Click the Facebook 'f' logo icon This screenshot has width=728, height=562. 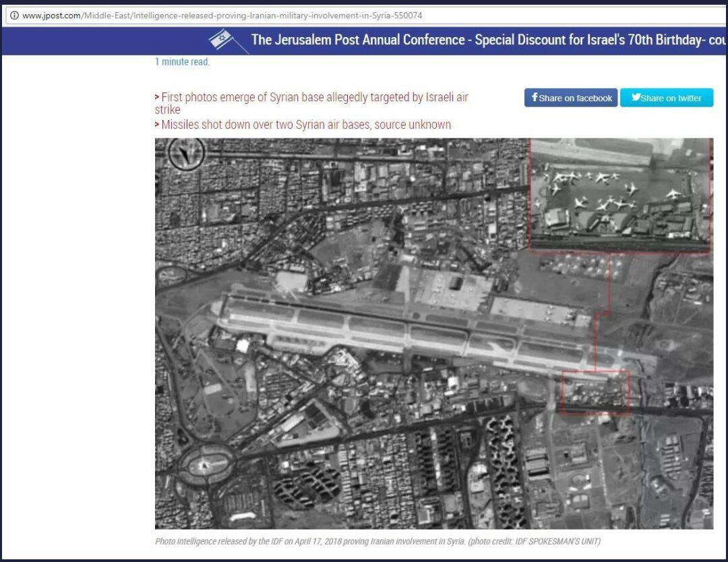[x=535, y=97]
